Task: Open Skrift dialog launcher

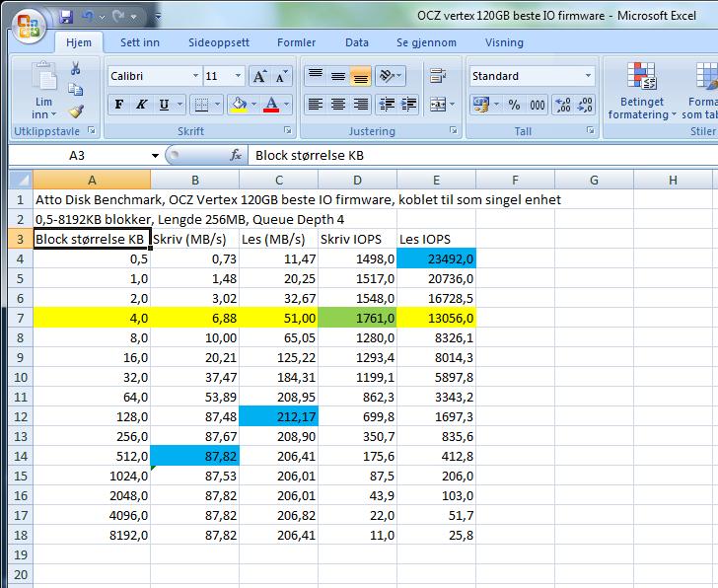Action: pos(288,130)
